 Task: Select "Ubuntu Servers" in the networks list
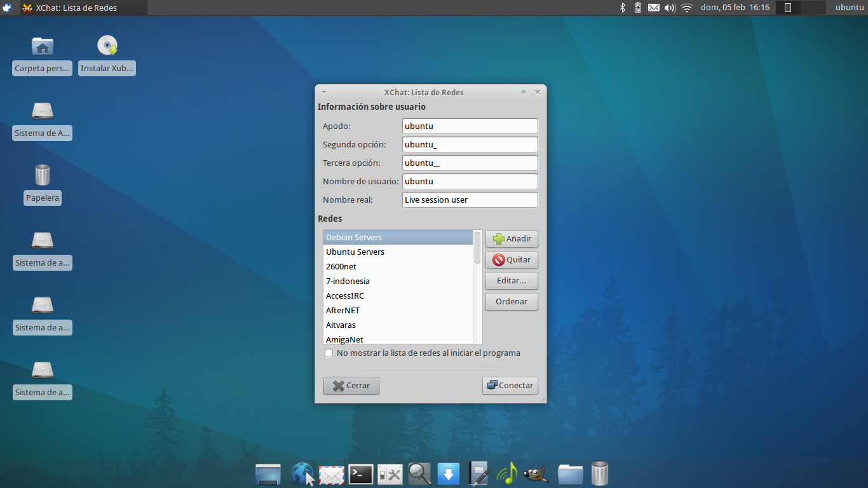coord(355,252)
